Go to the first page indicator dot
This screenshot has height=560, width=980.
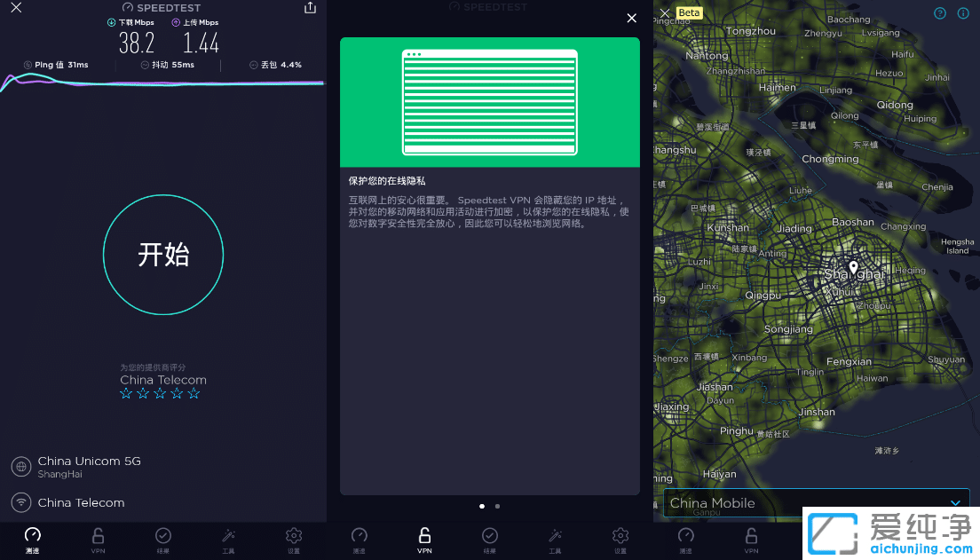click(482, 506)
